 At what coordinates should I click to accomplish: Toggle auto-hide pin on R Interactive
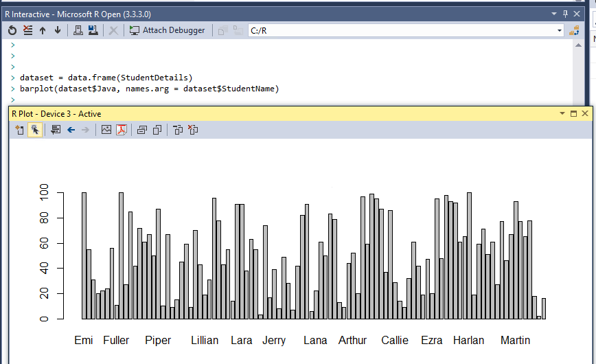[565, 14]
